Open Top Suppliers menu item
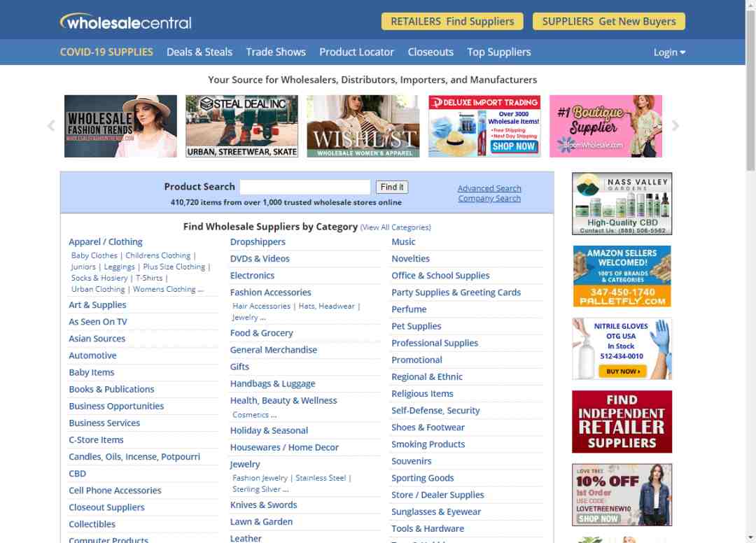Image resolution: width=756 pixels, height=543 pixels. pyautogui.click(x=499, y=52)
